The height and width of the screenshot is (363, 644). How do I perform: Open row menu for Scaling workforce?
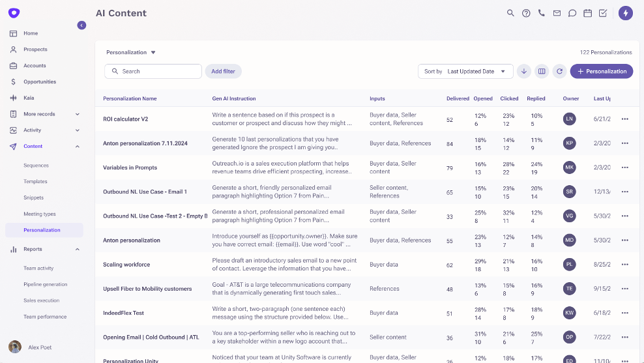point(624,265)
